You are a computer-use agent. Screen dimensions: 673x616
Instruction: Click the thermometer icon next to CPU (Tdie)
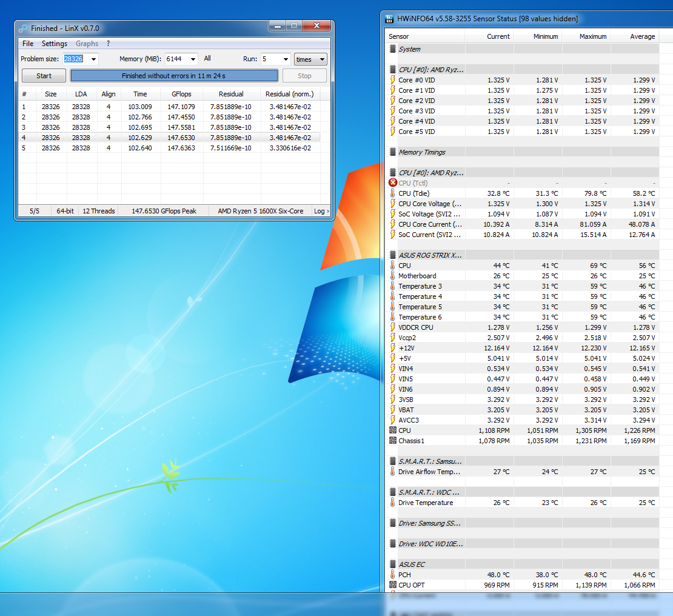(392, 193)
